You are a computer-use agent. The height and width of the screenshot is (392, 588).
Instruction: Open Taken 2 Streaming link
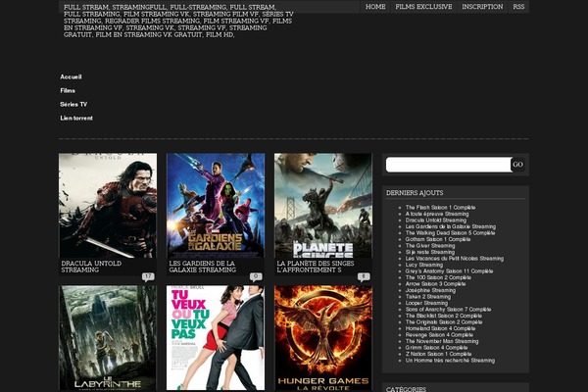pyautogui.click(x=428, y=297)
